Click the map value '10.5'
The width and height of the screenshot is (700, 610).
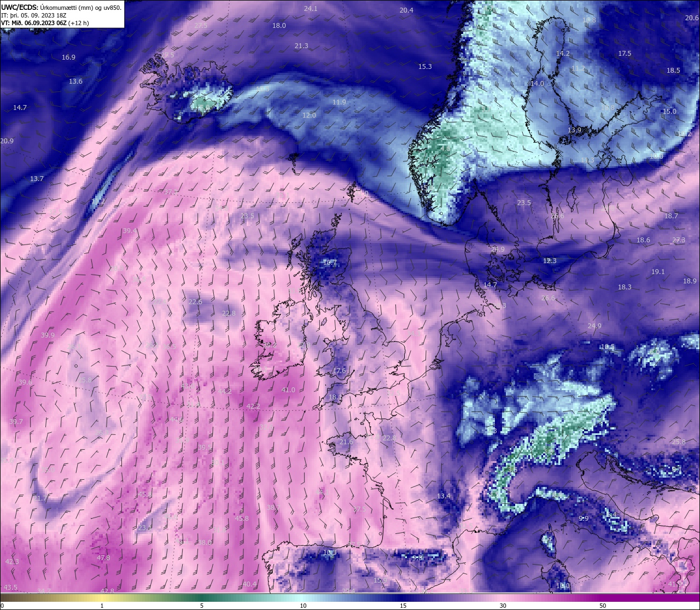pos(608,347)
